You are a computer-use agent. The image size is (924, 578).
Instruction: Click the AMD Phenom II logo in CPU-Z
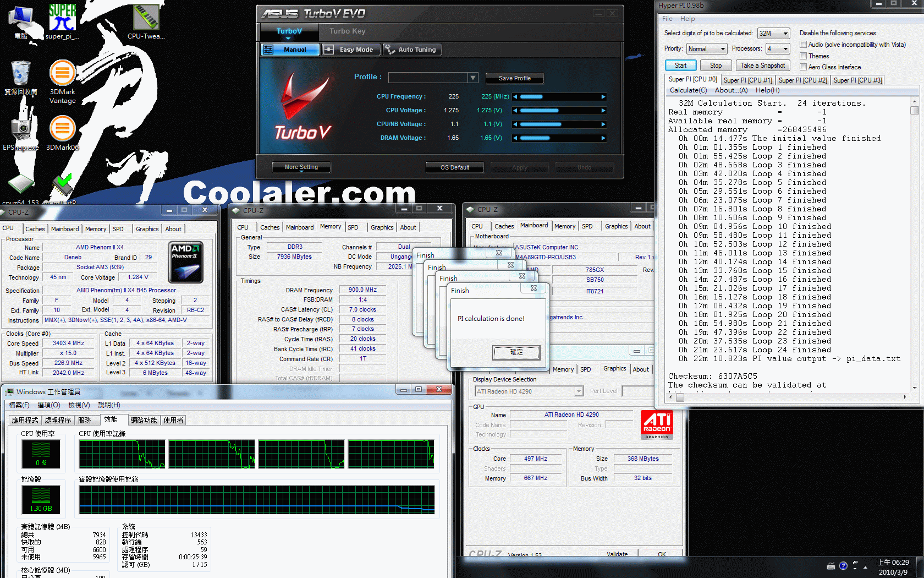coord(186,262)
